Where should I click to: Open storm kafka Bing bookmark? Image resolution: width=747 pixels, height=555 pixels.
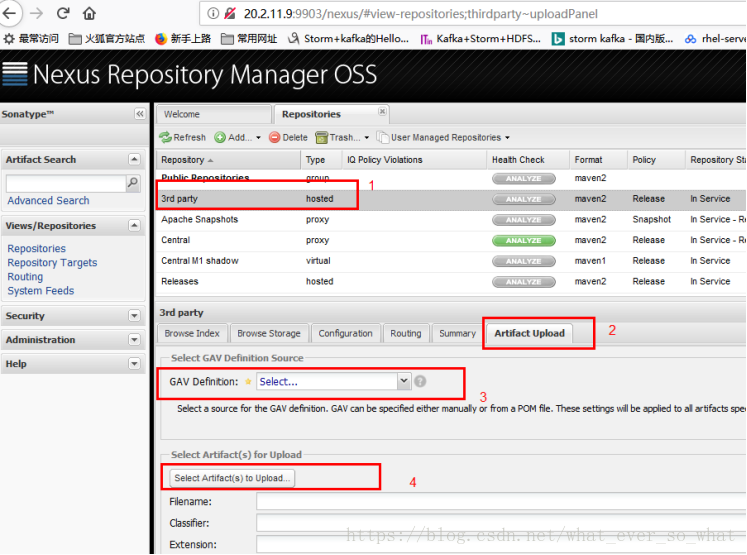612,39
